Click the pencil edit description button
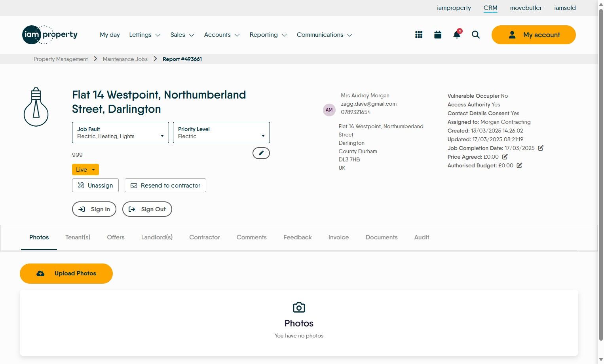604x364 pixels. pos(261,153)
